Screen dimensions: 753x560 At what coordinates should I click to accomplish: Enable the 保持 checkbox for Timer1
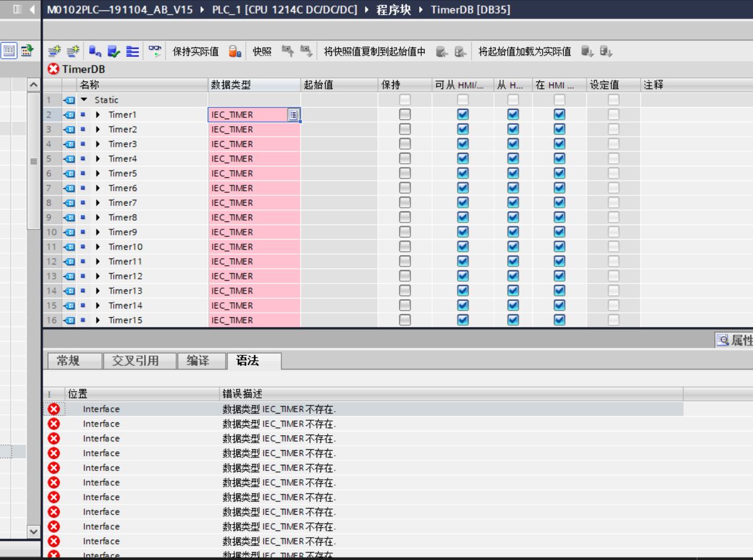404,114
